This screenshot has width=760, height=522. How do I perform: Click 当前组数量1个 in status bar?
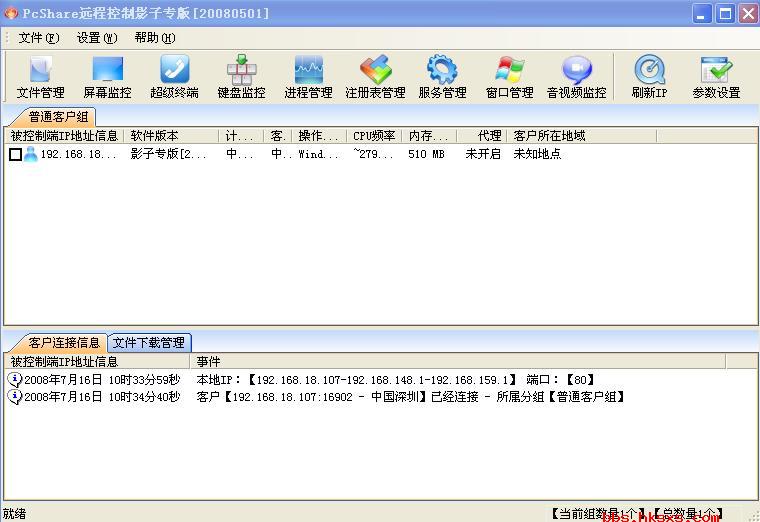pyautogui.click(x=599, y=513)
